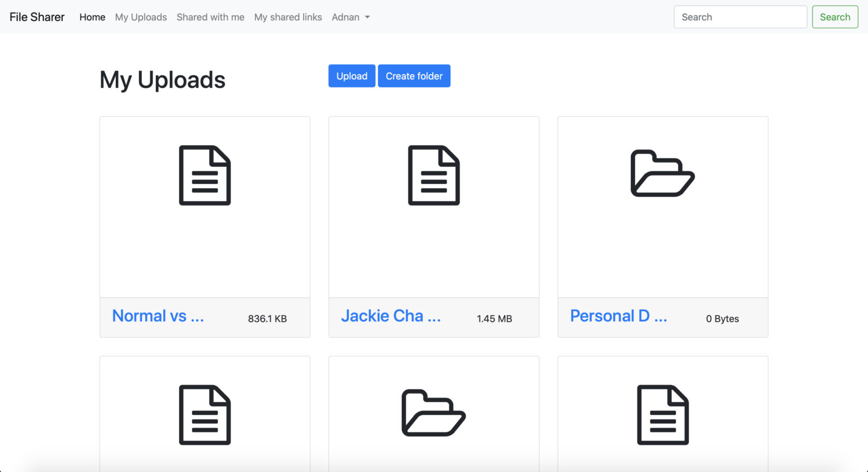868x472 pixels.
Task: Click the folder icon above Personal D ...
Action: 663,173
